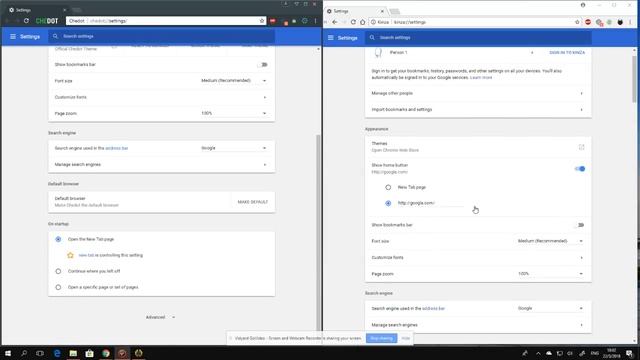Click the new-tab link under On startup in Chedot
This screenshot has height=360, width=640.
(x=86, y=256)
